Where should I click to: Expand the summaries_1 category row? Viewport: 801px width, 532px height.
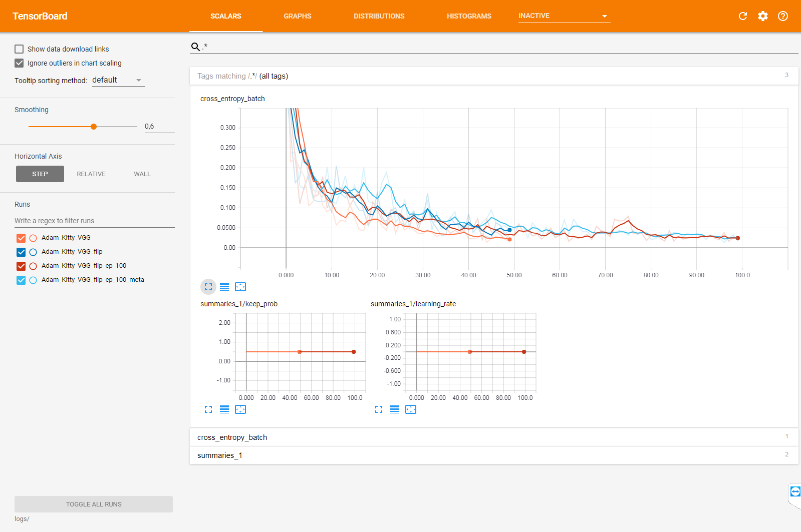(x=494, y=455)
